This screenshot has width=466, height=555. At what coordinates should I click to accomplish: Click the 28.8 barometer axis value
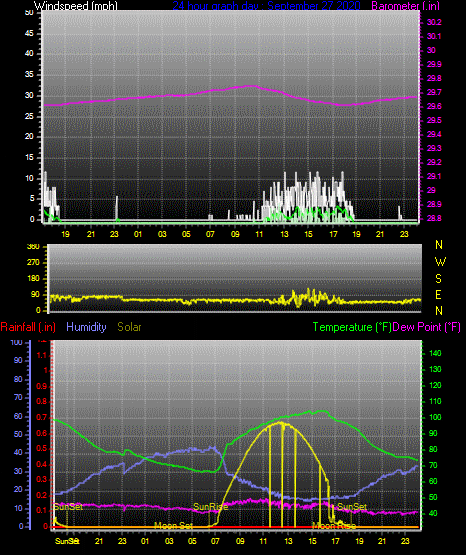(x=434, y=218)
